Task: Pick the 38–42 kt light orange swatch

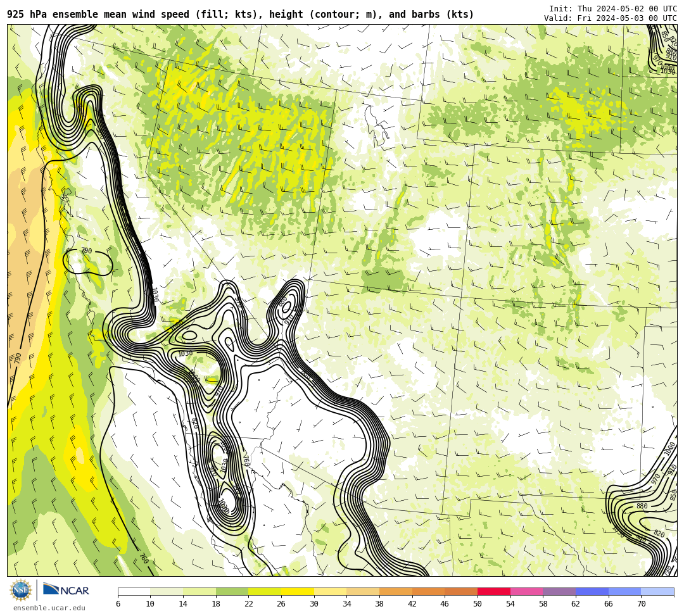Action: point(396,591)
